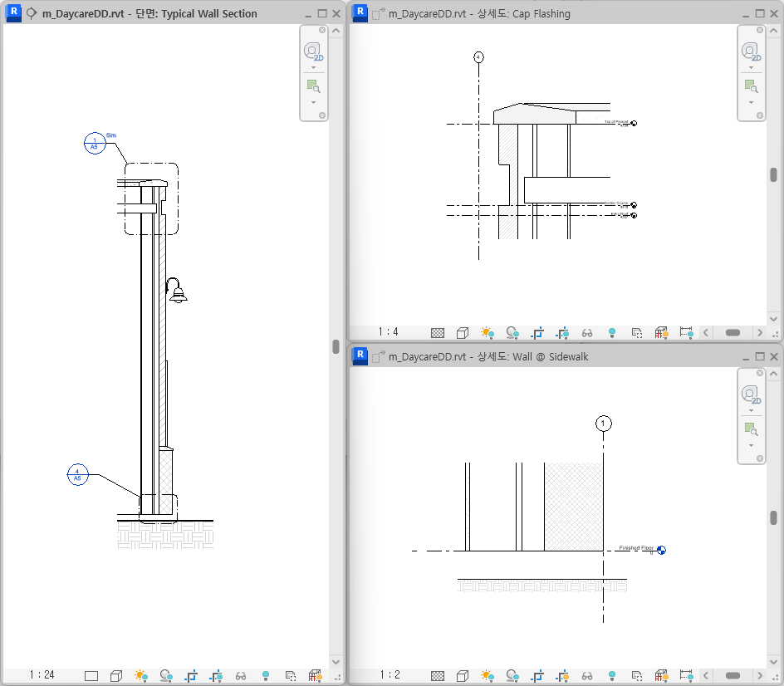
Task: Toggle Shadows in Cap Flashing view
Action: pyautogui.click(x=512, y=333)
